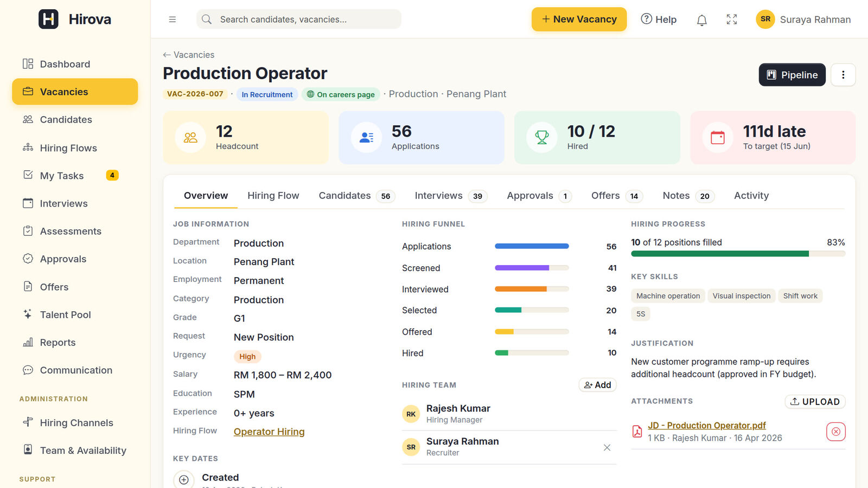Click the fullscreen expand icon
The height and width of the screenshot is (488, 868).
coord(732,20)
